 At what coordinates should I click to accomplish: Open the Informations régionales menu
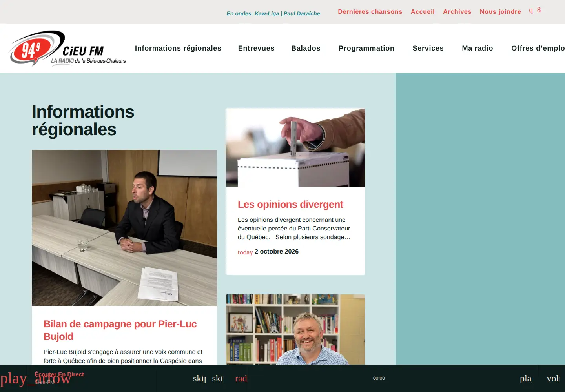[178, 48]
